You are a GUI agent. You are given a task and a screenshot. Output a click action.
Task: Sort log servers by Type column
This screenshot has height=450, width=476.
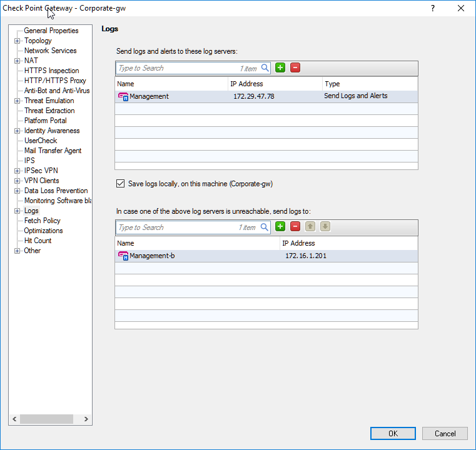point(370,84)
